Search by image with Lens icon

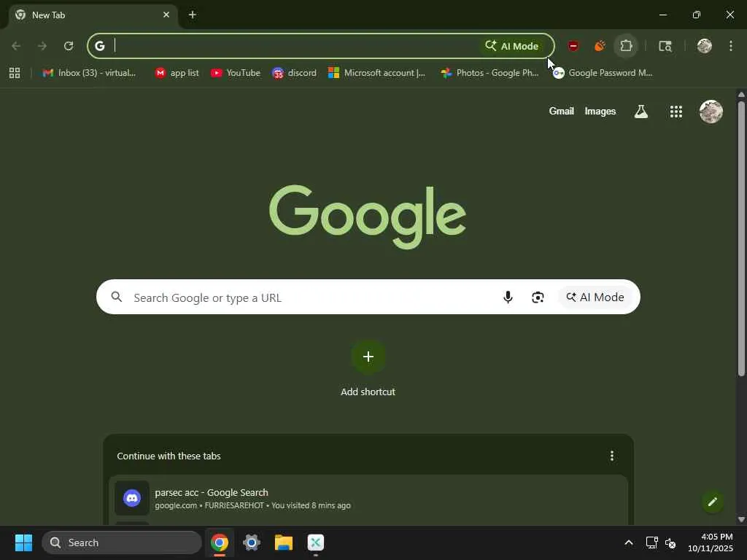pyautogui.click(x=538, y=297)
